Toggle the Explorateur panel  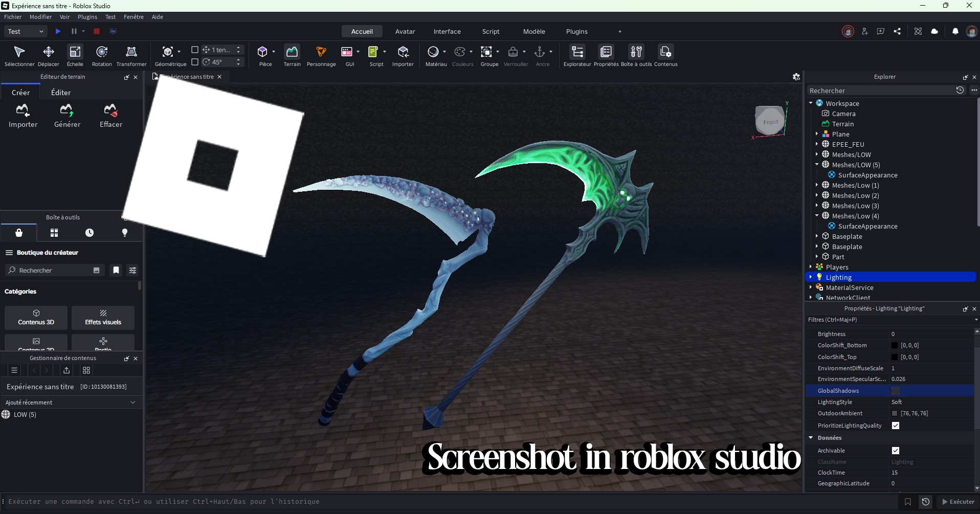point(577,56)
